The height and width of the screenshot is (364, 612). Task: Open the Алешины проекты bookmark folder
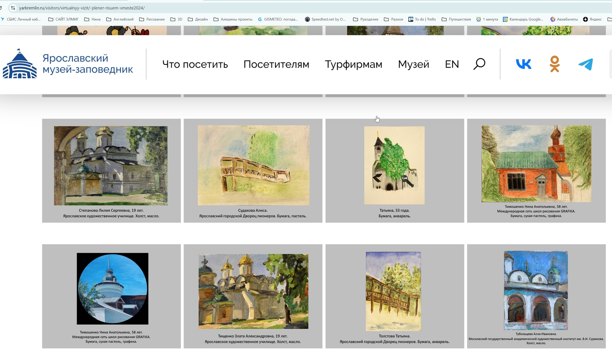point(233,19)
